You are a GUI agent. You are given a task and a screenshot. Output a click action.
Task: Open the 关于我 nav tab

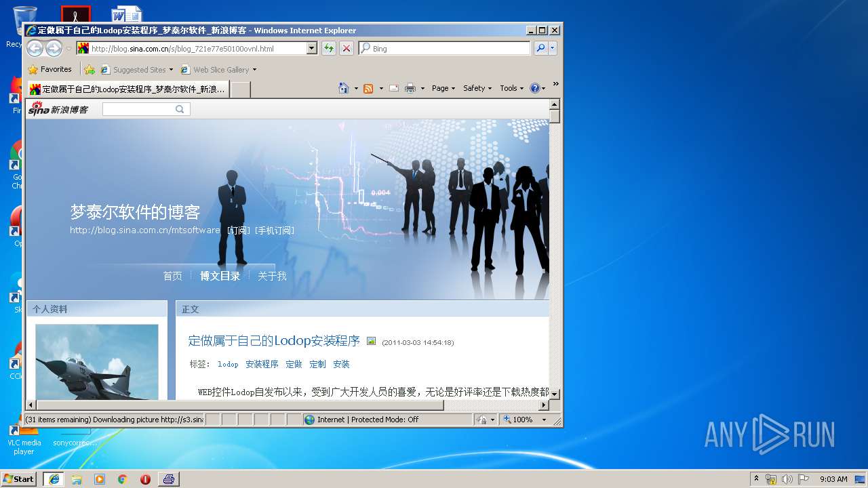click(272, 276)
